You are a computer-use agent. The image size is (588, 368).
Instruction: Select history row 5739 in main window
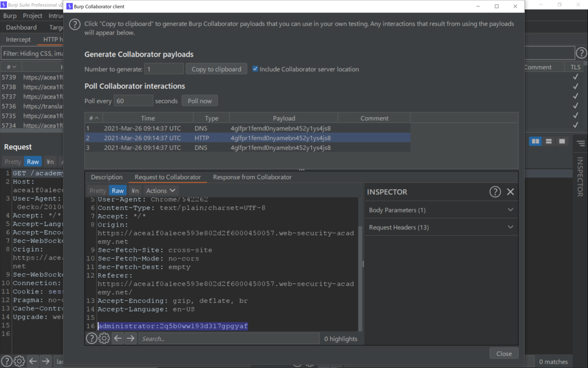(x=32, y=77)
